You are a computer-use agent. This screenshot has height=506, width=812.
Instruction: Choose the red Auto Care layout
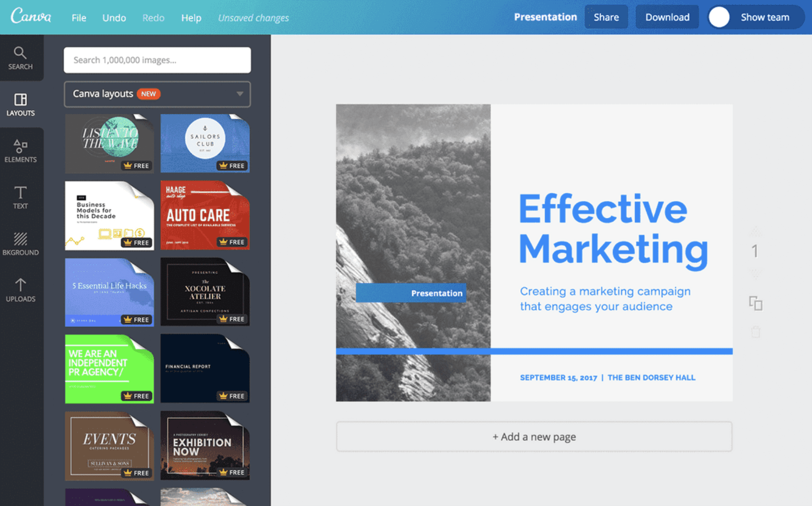(205, 215)
